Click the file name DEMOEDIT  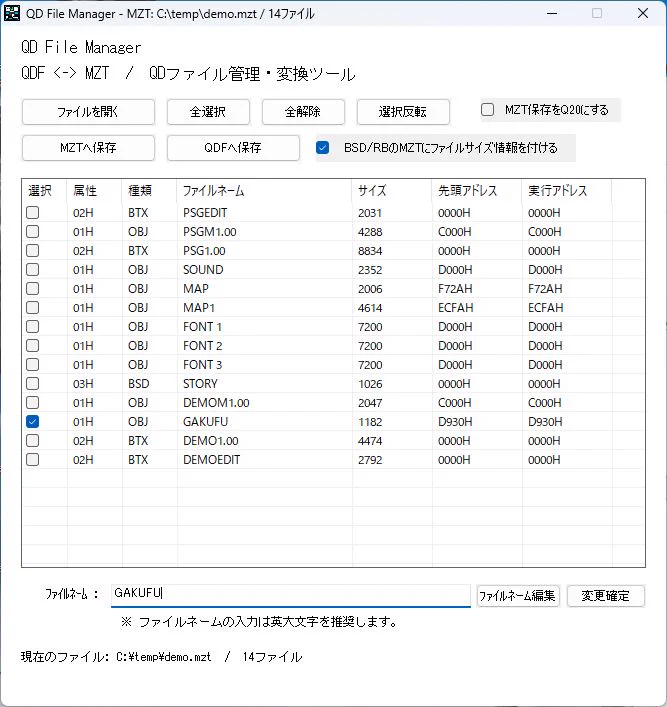pos(212,459)
